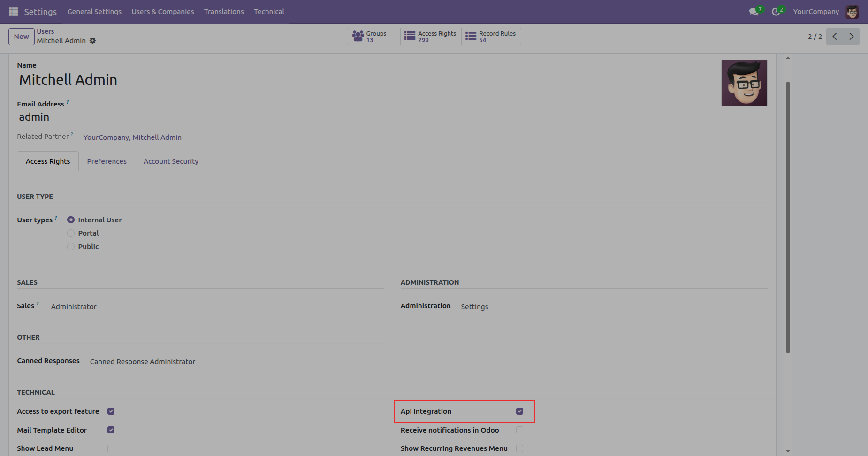Click the 2 / 2 pager counter
The image size is (868, 456).
coord(815,37)
